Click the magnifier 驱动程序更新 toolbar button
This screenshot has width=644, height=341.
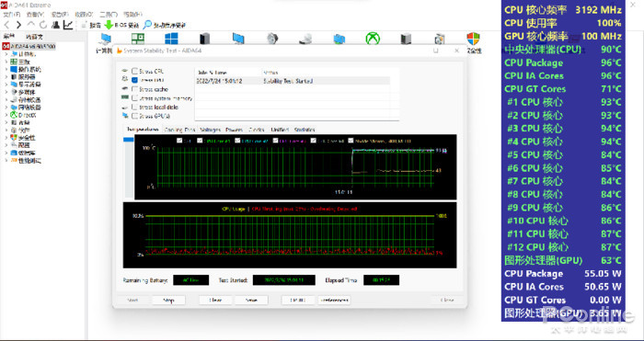point(165,26)
